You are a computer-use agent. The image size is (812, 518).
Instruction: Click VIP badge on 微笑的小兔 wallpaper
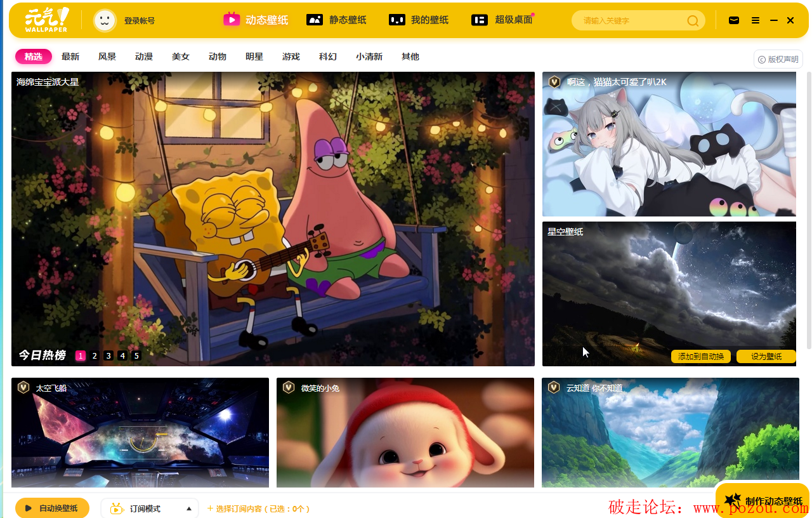[x=289, y=388]
